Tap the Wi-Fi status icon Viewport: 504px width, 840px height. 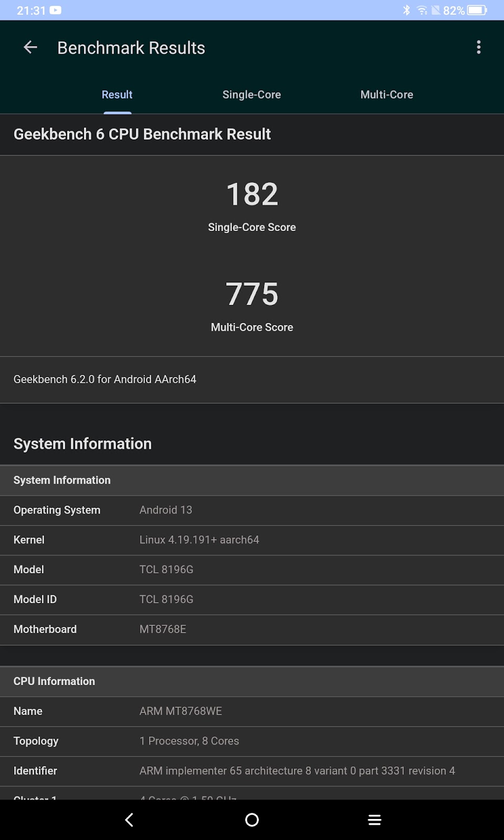pyautogui.click(x=422, y=10)
